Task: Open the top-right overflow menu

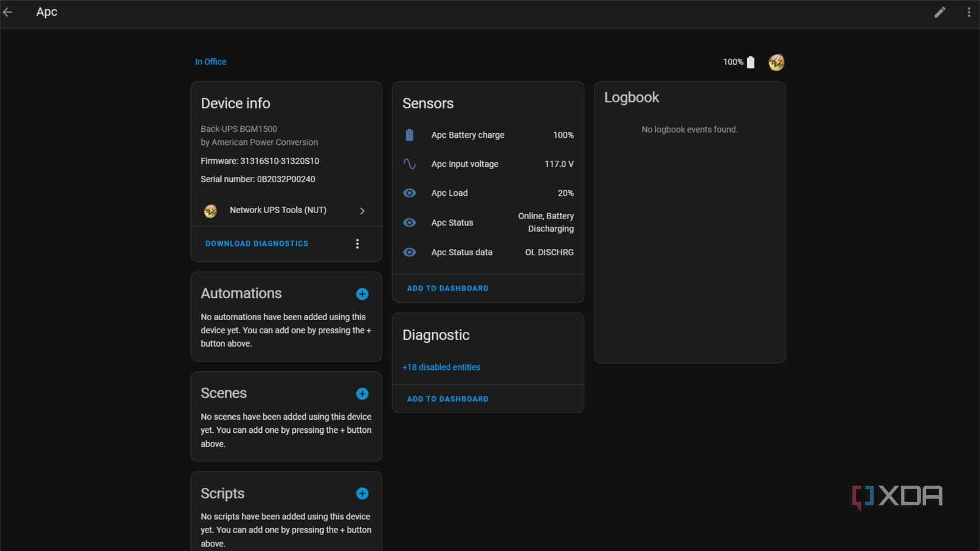Action: tap(969, 12)
